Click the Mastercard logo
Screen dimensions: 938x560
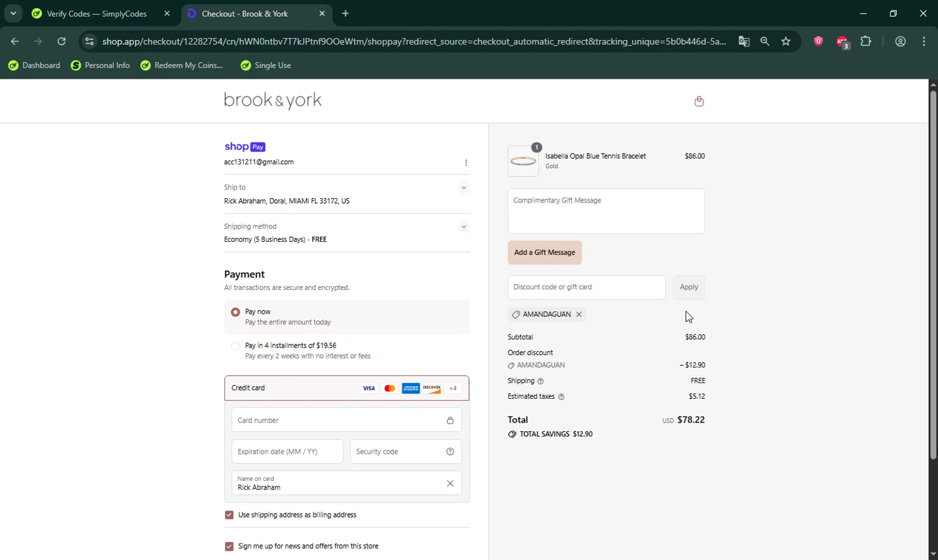(x=390, y=388)
